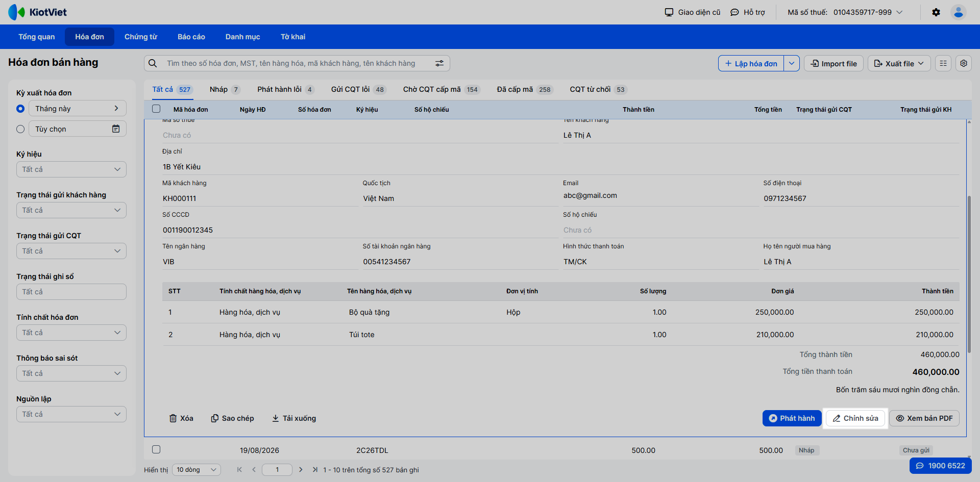Open the Tổng quan menu

point(37,37)
